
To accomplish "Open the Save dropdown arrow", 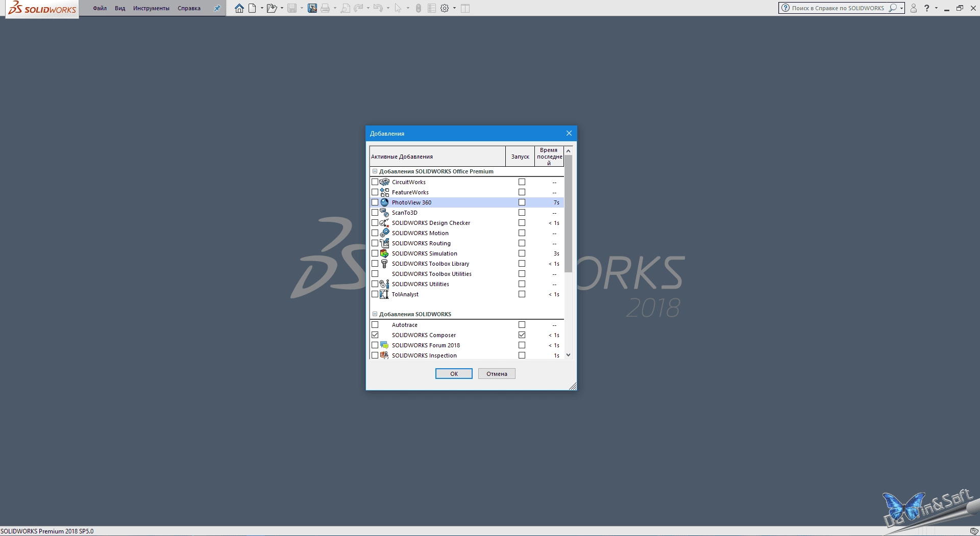I will 302,8.
